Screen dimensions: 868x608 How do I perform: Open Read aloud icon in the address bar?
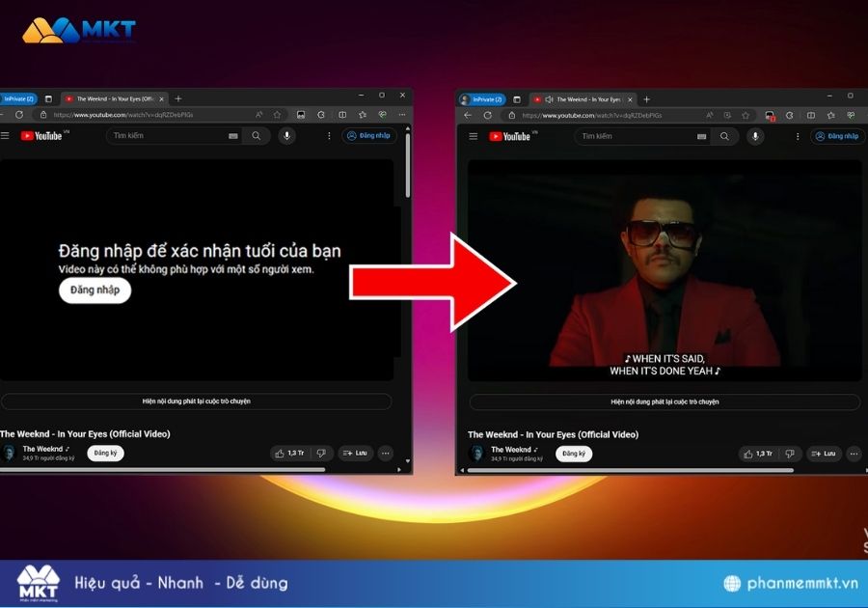[710, 115]
